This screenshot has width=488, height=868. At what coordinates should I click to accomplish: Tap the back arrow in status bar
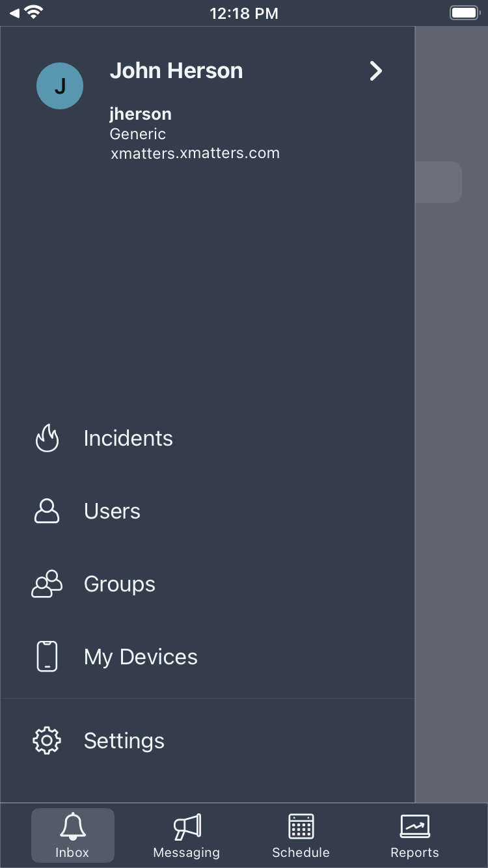click(x=15, y=12)
